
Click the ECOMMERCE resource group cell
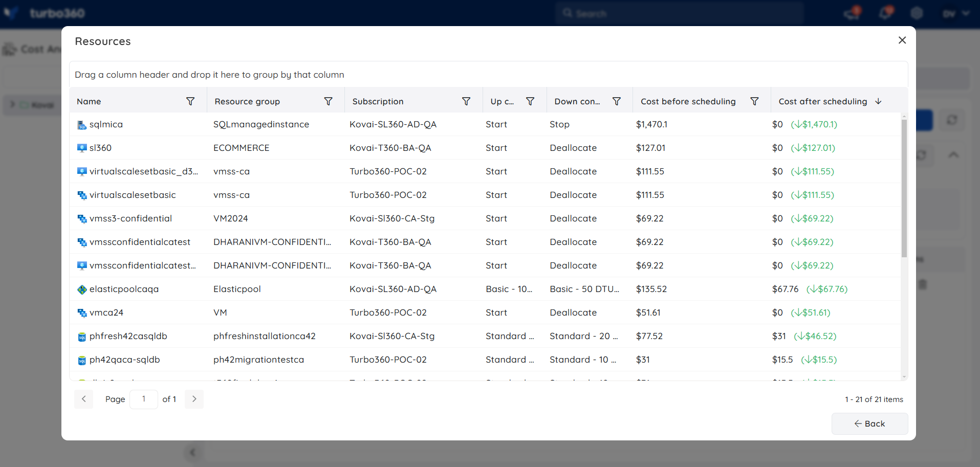point(242,148)
